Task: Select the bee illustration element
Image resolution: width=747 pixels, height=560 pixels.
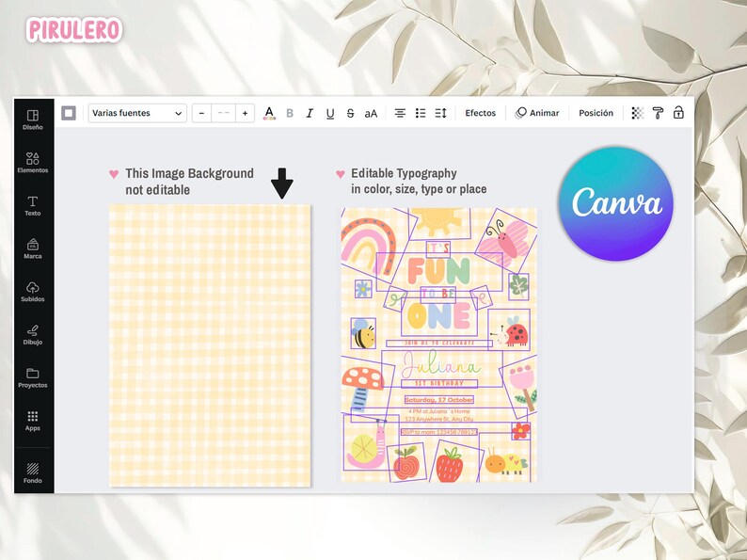Action: 363,333
